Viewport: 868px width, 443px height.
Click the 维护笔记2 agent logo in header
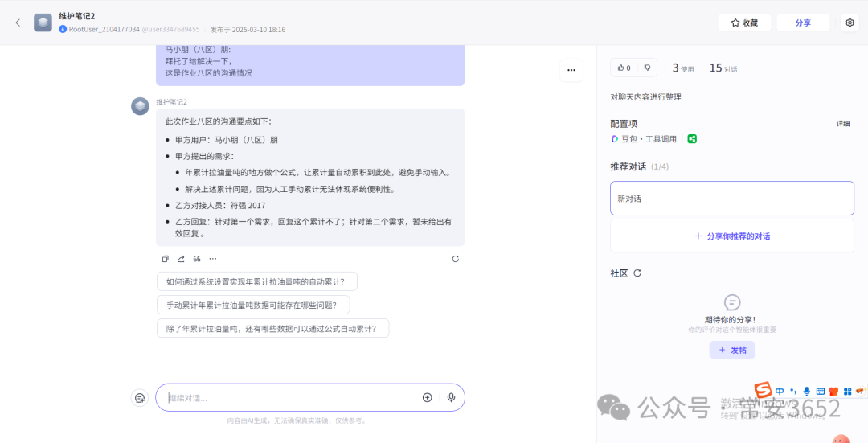[43, 23]
